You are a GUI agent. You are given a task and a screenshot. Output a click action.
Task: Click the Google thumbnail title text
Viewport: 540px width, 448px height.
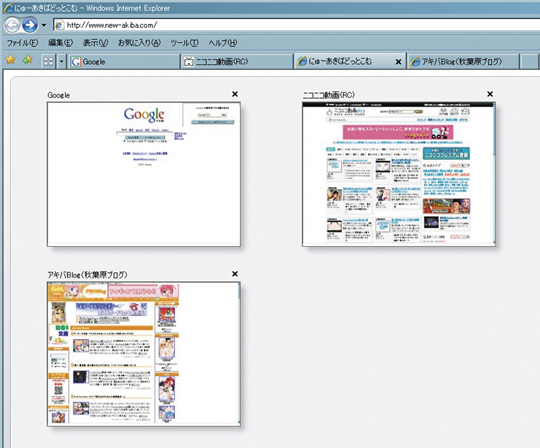coord(59,95)
